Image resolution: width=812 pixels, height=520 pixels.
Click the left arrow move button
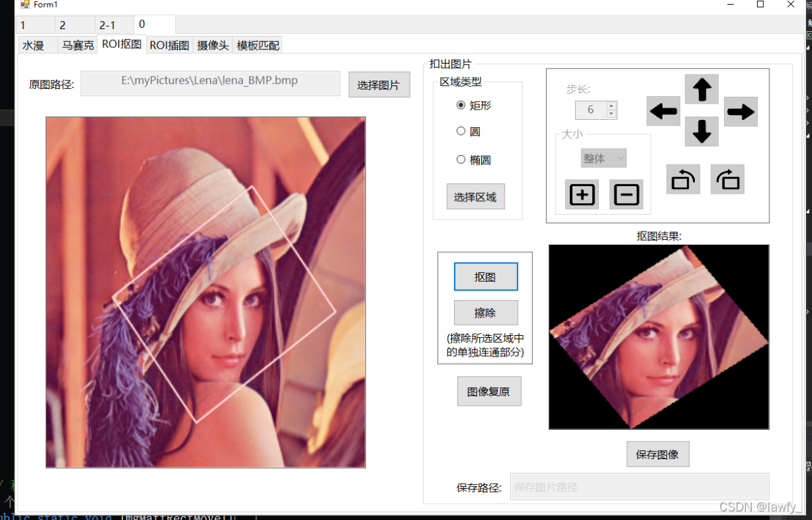point(663,111)
